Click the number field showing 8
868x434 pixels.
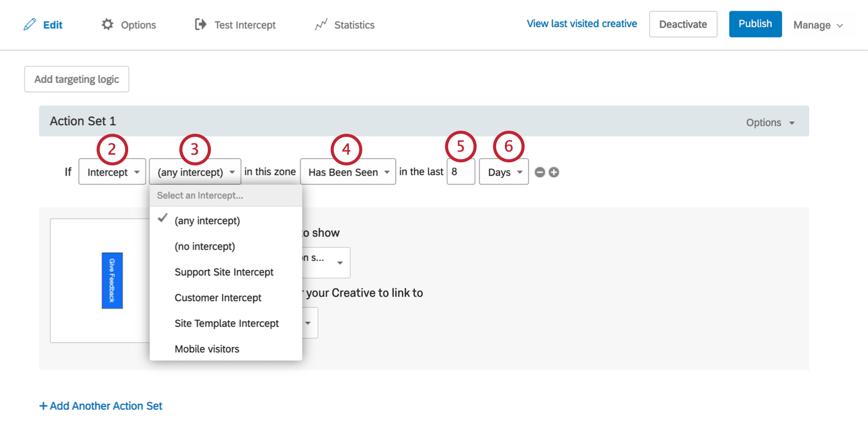click(x=461, y=172)
